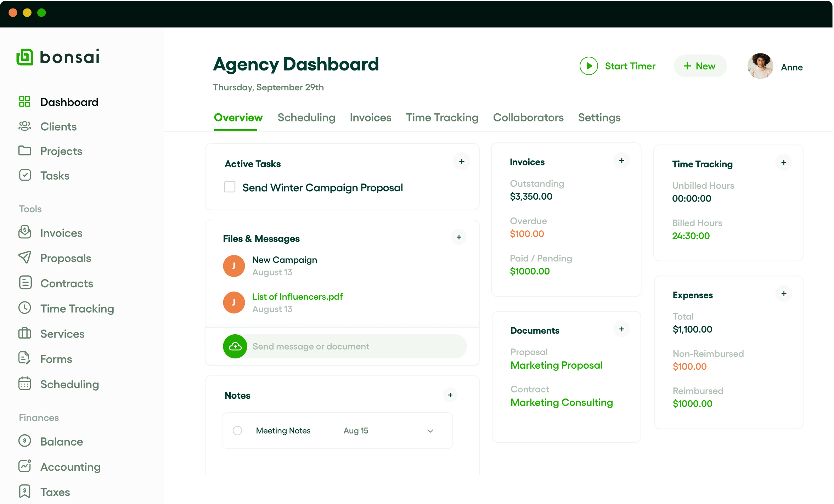The image size is (834, 504).
Task: Click the Taxes receipt icon
Action: 24,491
